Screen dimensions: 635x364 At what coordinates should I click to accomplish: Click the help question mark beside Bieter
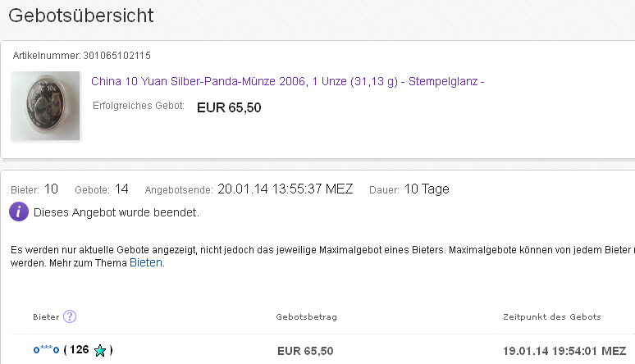coord(70,316)
